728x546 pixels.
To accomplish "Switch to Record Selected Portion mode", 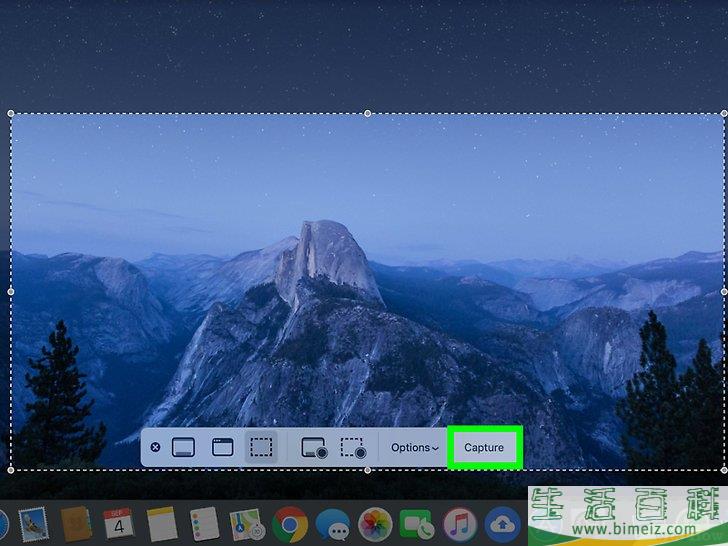I will click(353, 447).
